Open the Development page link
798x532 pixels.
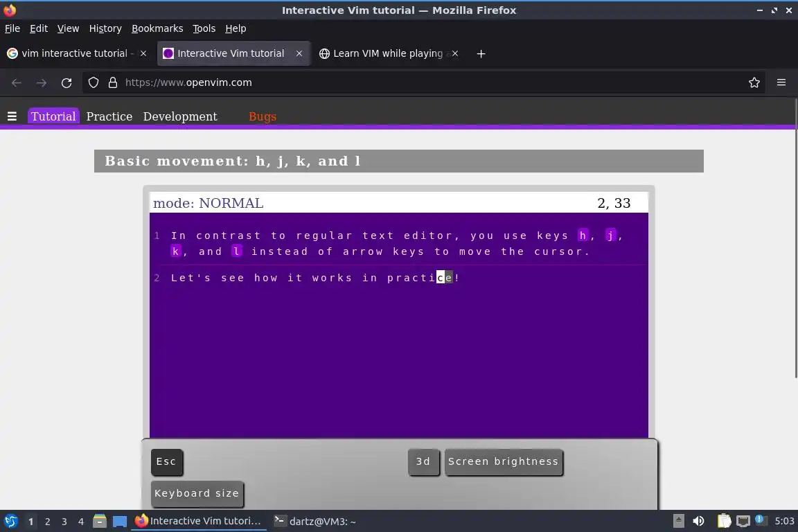click(x=180, y=116)
